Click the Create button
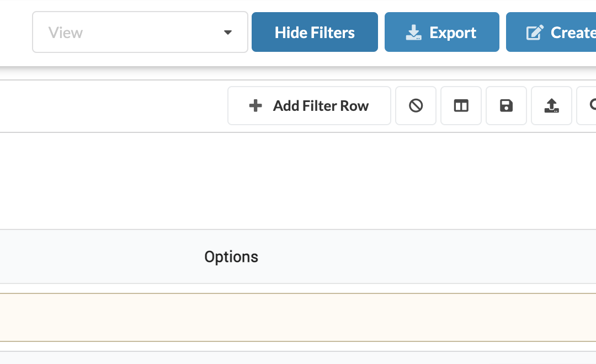The image size is (596, 364). tap(551, 33)
